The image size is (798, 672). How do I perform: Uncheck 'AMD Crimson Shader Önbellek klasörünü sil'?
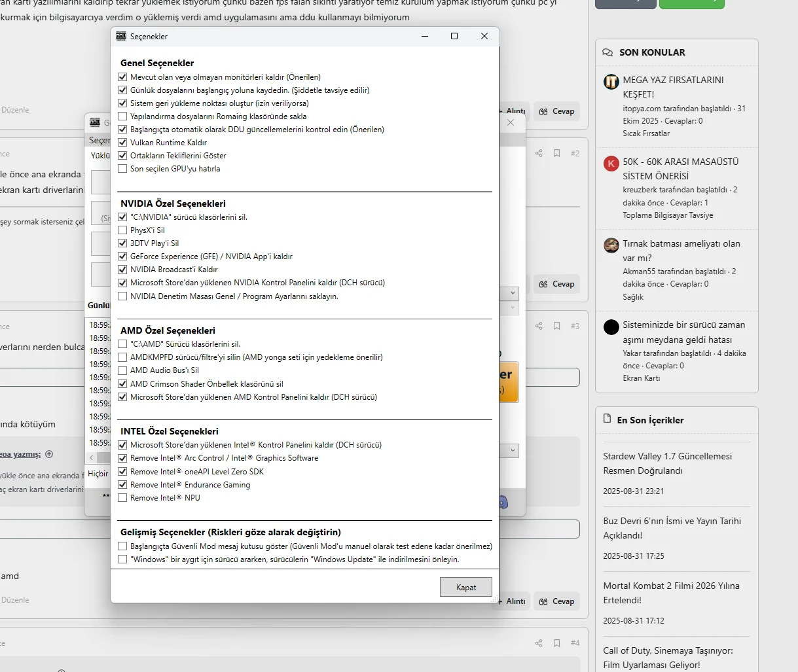pos(122,383)
